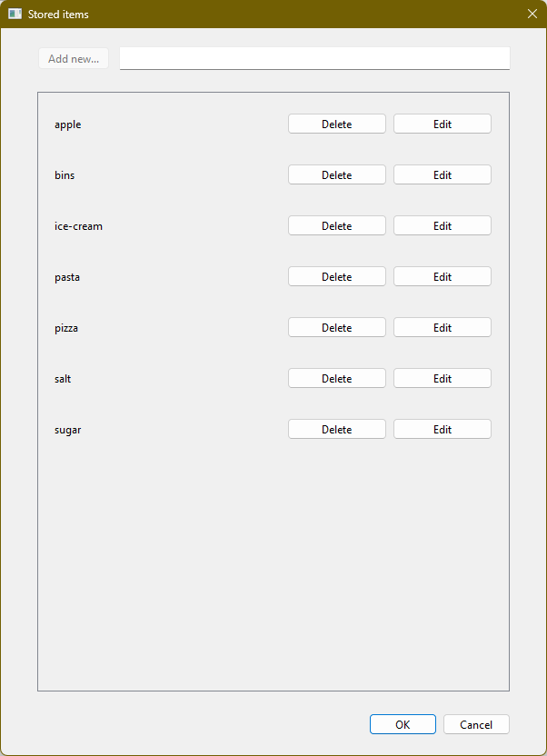Image resolution: width=547 pixels, height=756 pixels.
Task: Edit the bins item
Action: 442,174
